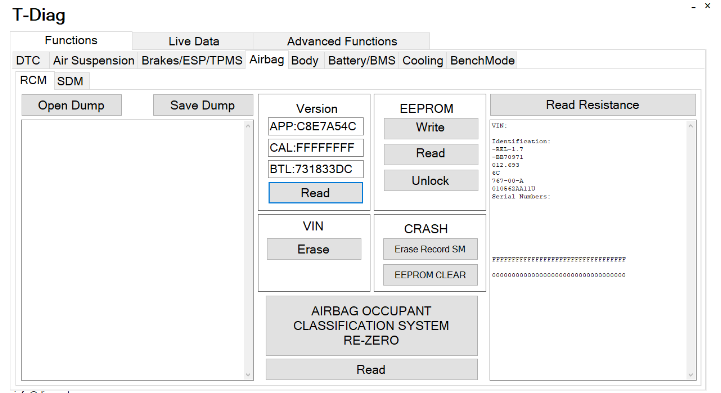Click the Open Dump button
The image size is (721, 393).
[71, 105]
